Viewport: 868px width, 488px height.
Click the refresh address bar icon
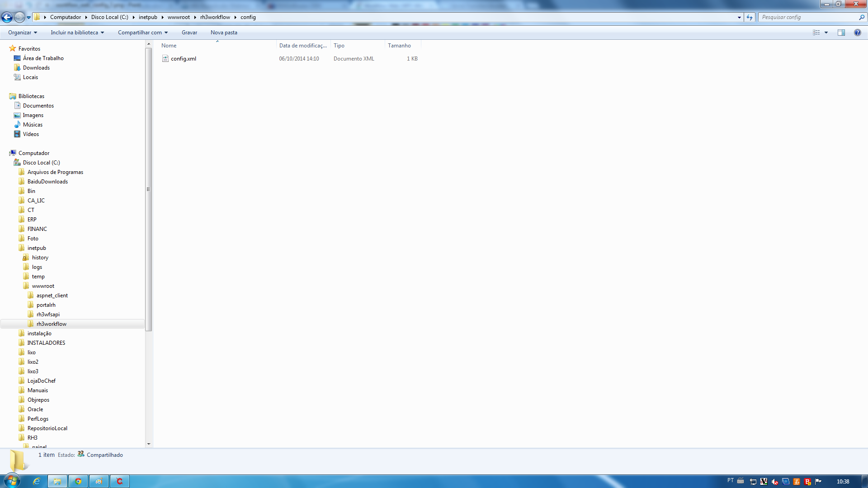pos(750,17)
